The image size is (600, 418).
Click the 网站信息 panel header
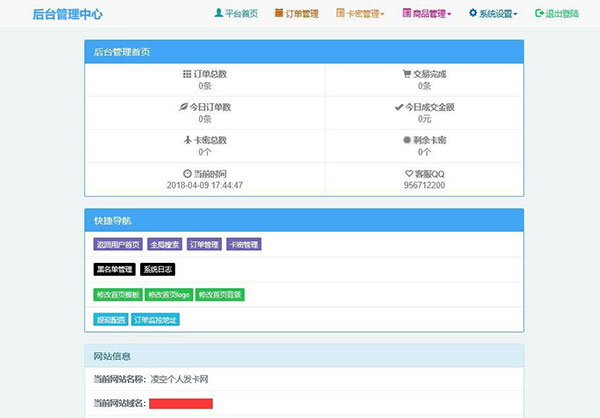tap(304, 356)
